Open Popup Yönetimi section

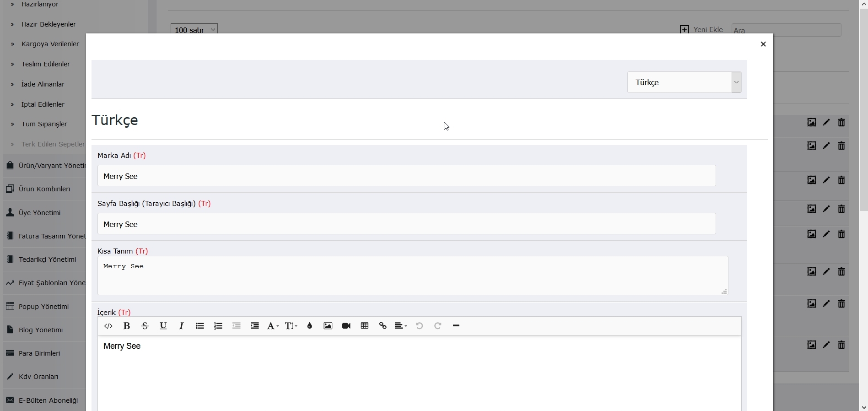pyautogui.click(x=45, y=307)
